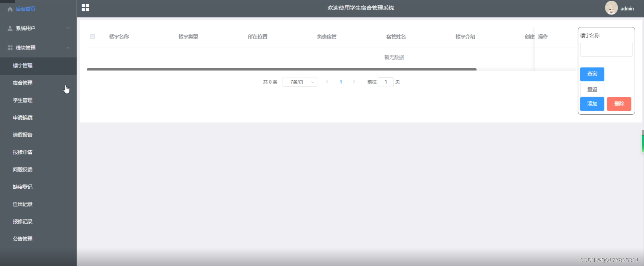Click the 欢迎使用学生宿舍管理系统 header title

pos(360,8)
